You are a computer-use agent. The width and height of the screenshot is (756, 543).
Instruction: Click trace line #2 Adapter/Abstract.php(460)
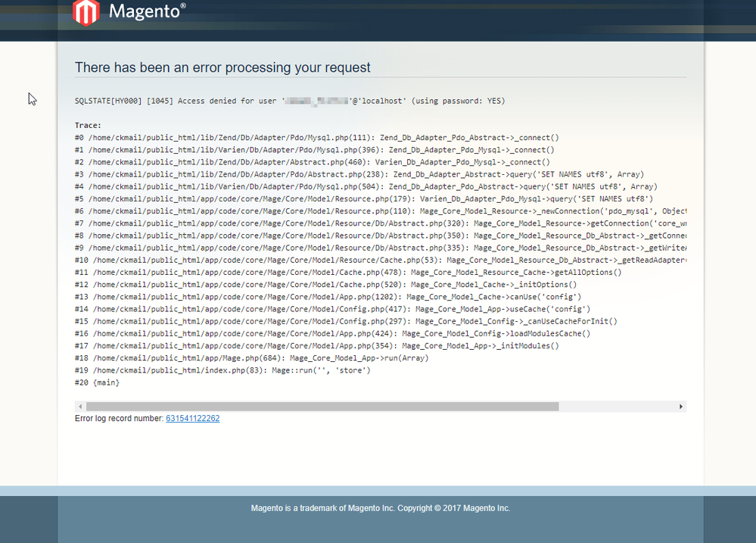point(313,162)
